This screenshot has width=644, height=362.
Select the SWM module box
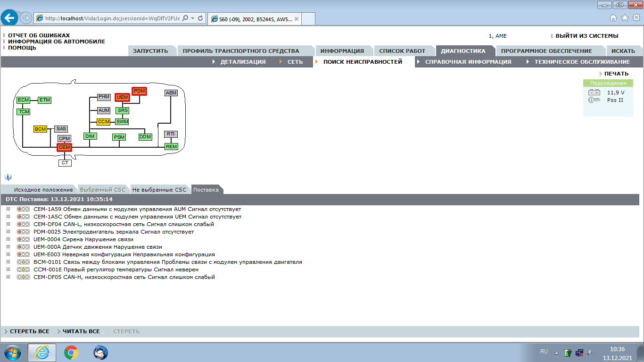[122, 122]
